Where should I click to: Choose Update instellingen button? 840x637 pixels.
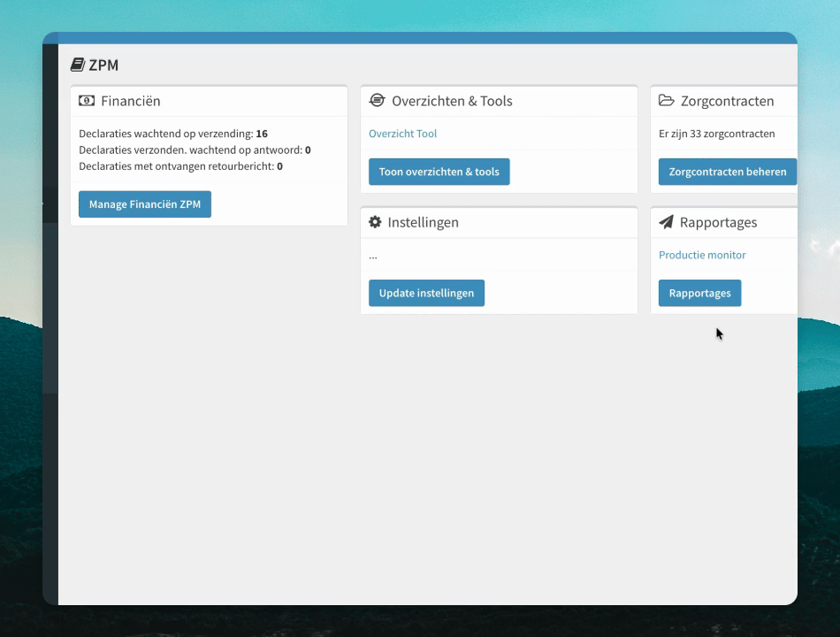pos(426,293)
